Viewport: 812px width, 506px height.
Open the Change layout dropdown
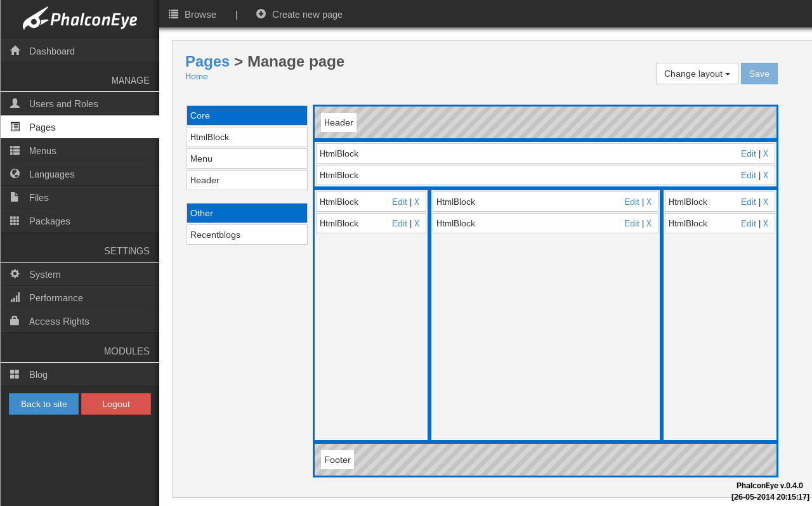click(697, 74)
